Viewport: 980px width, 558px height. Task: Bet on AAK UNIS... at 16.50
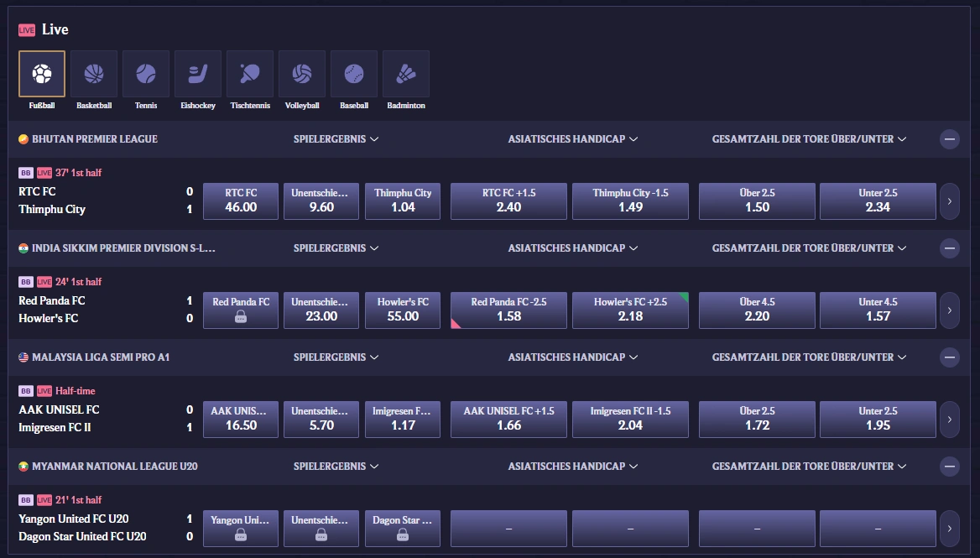pyautogui.click(x=241, y=420)
